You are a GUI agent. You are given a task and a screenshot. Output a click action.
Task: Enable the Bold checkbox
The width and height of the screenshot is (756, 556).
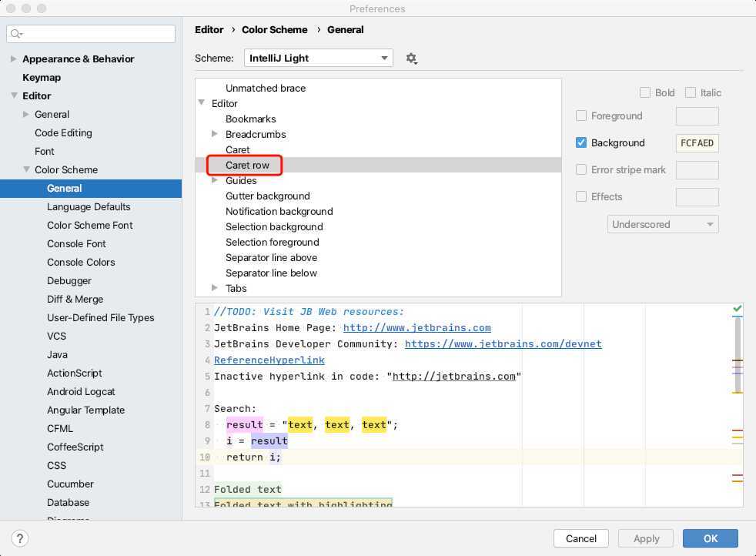coord(644,92)
